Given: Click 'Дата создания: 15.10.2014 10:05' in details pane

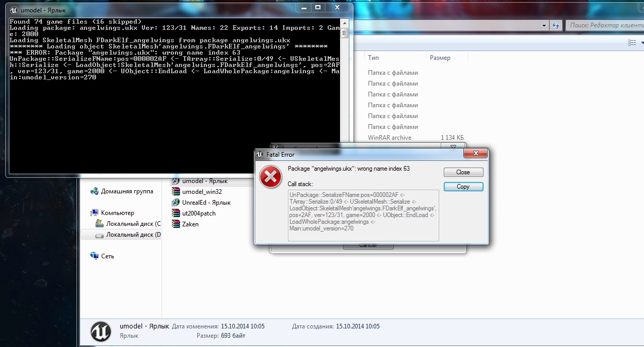Looking at the screenshot, I should coord(336,326).
